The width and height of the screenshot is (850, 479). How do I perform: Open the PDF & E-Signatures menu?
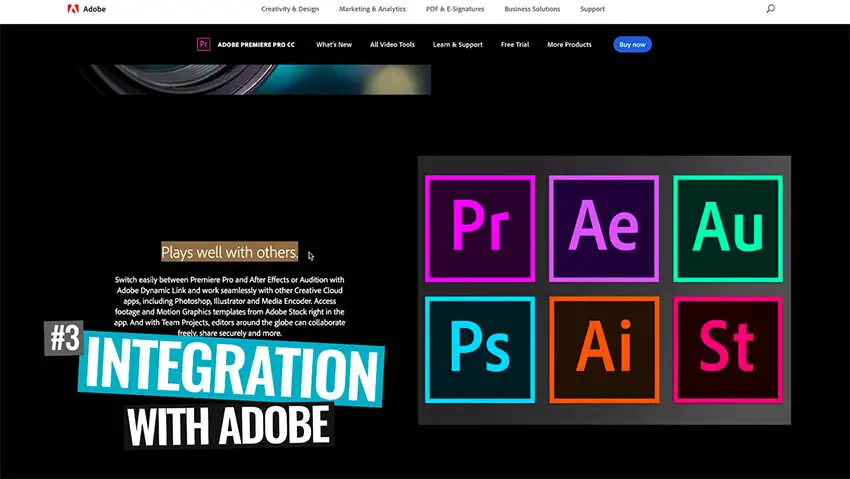click(455, 9)
